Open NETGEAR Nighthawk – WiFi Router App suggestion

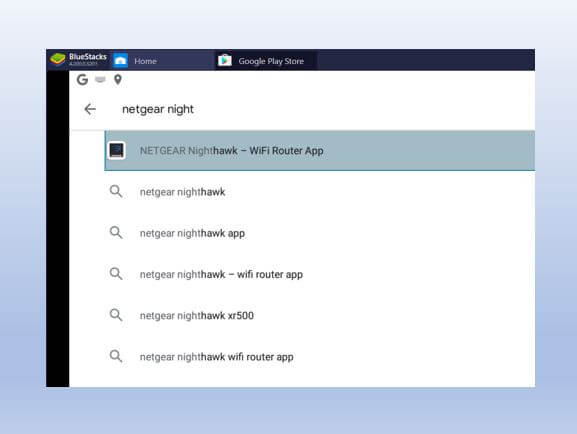[x=320, y=151]
